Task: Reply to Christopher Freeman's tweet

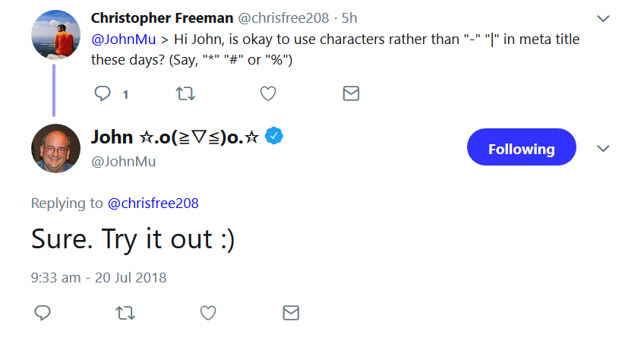Action: click(x=103, y=93)
